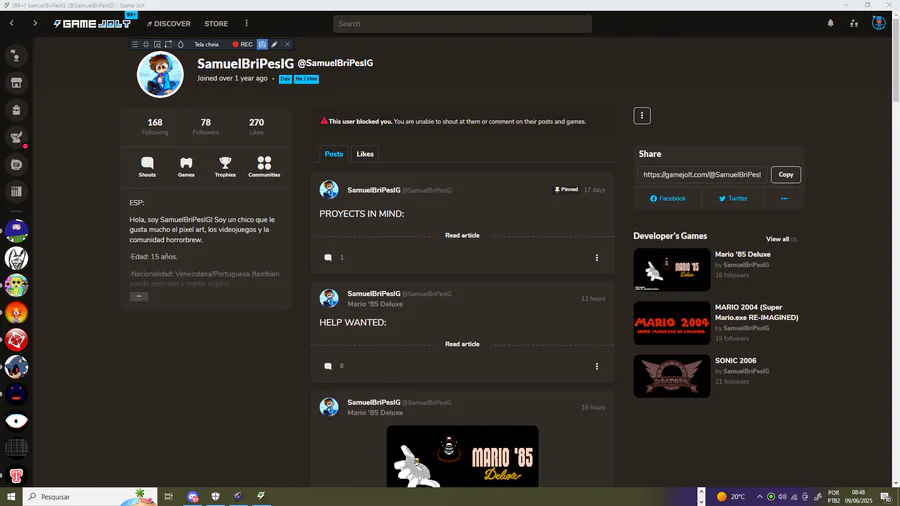
Task: Open the library icon in left sidebar
Action: (16, 192)
